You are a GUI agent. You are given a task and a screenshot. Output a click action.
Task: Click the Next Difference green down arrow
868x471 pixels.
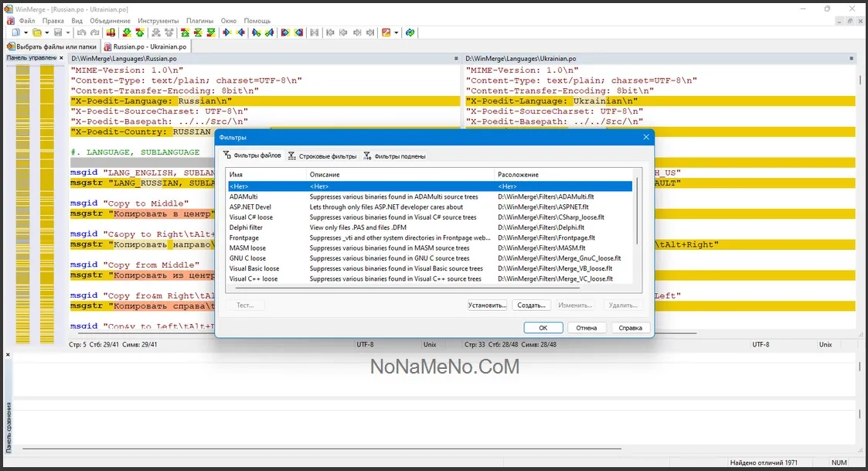pos(127,32)
